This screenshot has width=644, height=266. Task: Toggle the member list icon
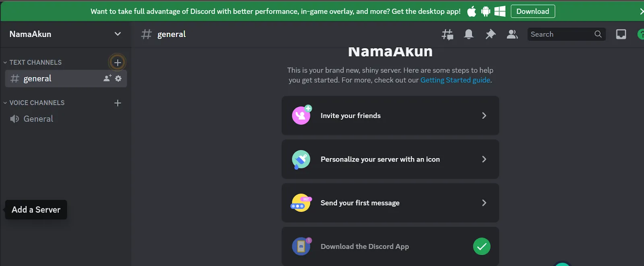tap(512, 35)
